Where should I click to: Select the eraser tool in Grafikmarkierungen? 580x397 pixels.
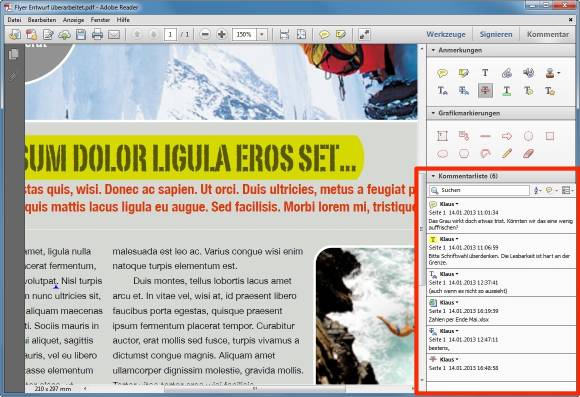point(529,153)
